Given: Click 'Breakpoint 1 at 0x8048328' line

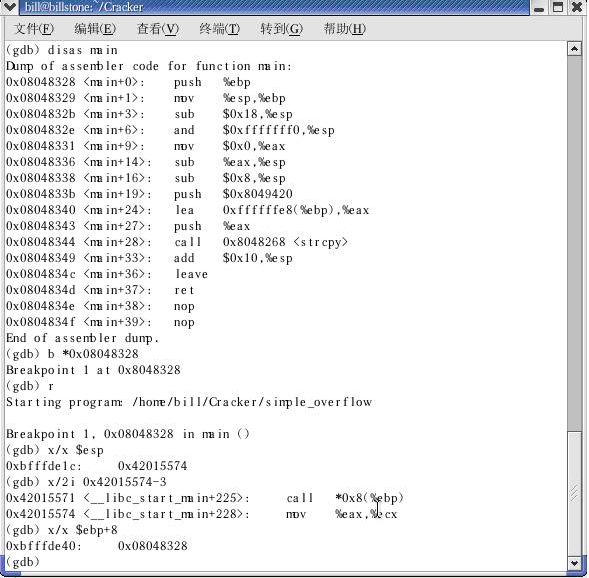Looking at the screenshot, I should (x=93, y=370).
